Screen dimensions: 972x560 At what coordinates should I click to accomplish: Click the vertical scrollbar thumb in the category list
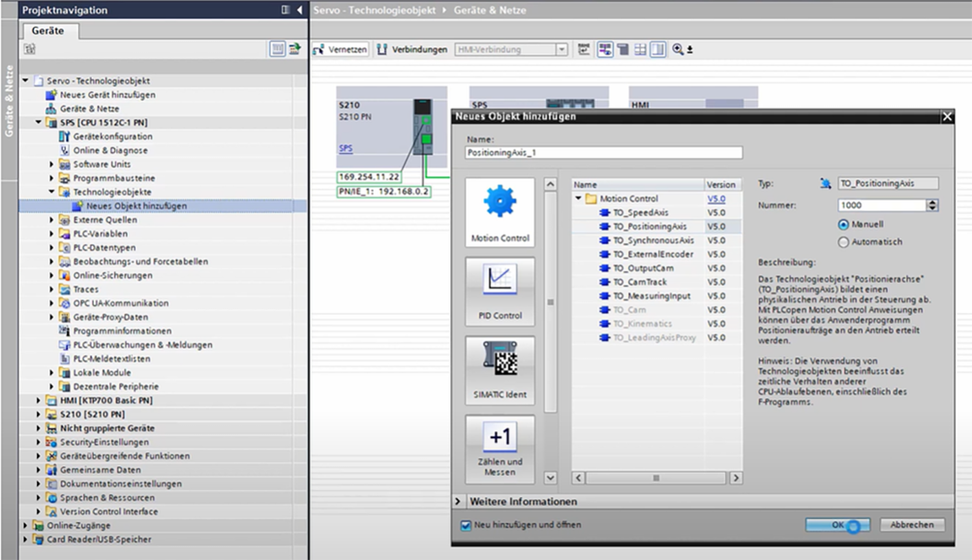tap(550, 302)
